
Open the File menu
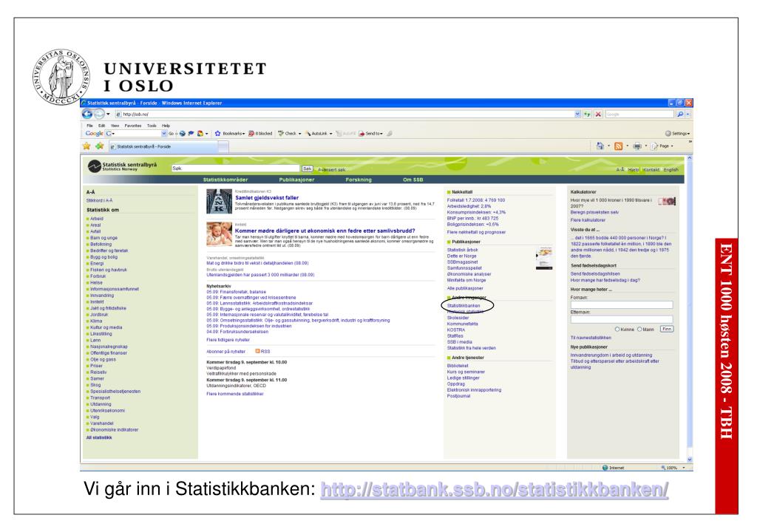coord(89,126)
